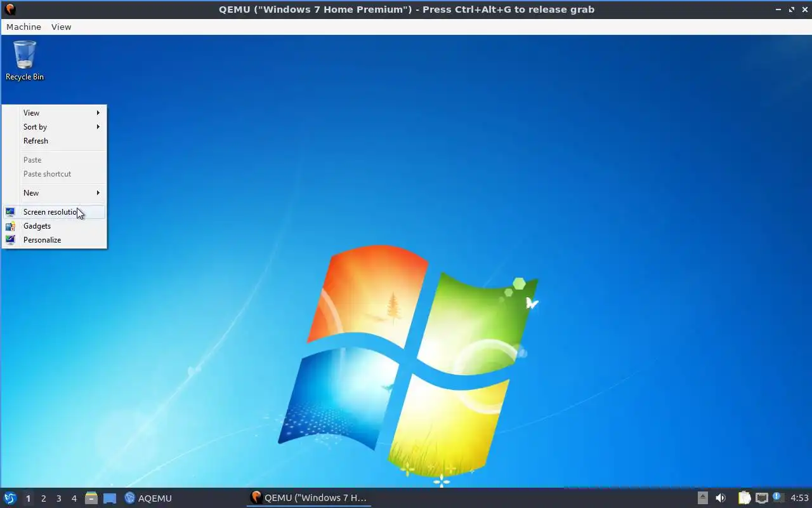Click the network tray icon
Image resolution: width=812 pixels, height=508 pixels.
(x=761, y=498)
